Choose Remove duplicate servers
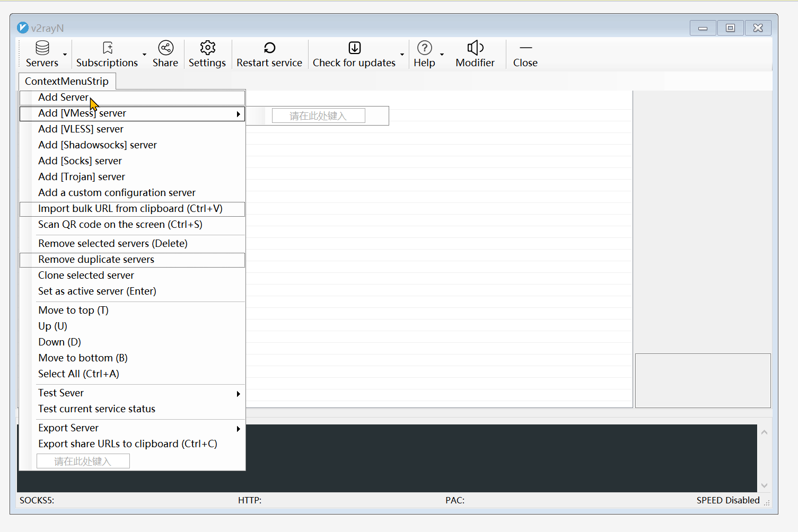The width and height of the screenshot is (798, 532). [96, 260]
